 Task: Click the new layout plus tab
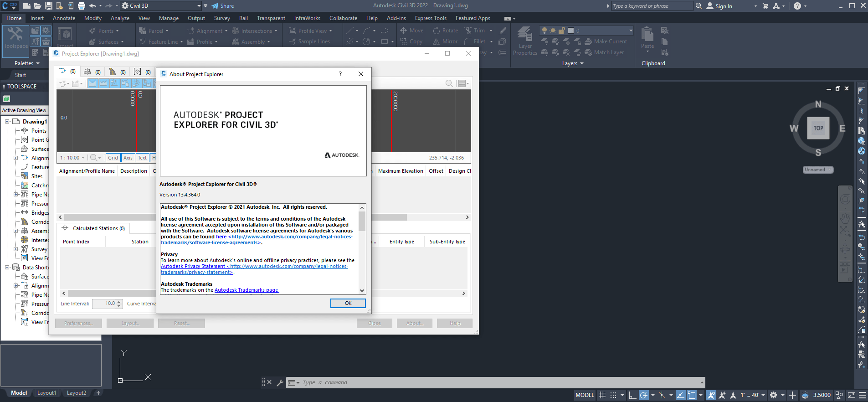click(x=98, y=393)
